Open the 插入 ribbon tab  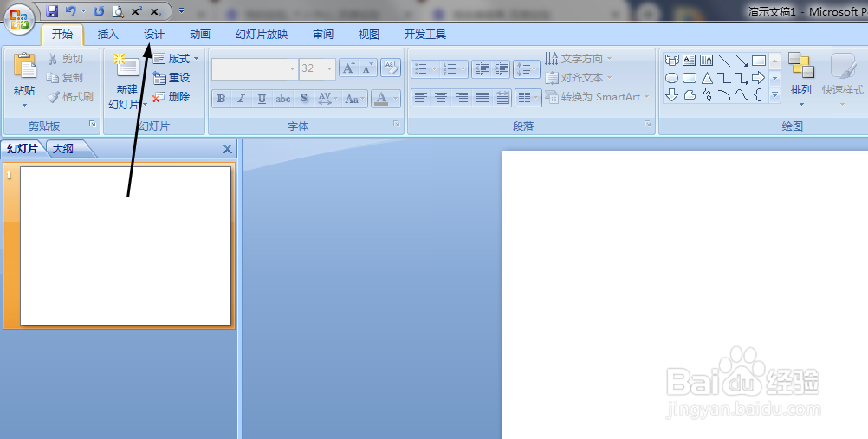click(108, 35)
